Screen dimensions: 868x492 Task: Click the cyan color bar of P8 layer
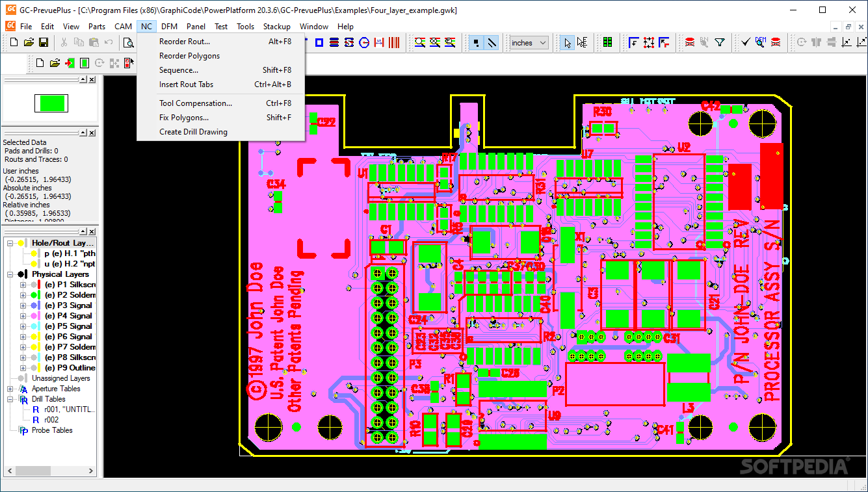39,357
